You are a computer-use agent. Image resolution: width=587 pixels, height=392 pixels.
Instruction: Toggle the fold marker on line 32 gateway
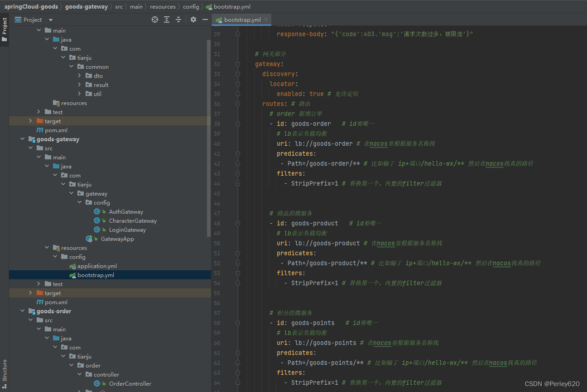click(238, 64)
